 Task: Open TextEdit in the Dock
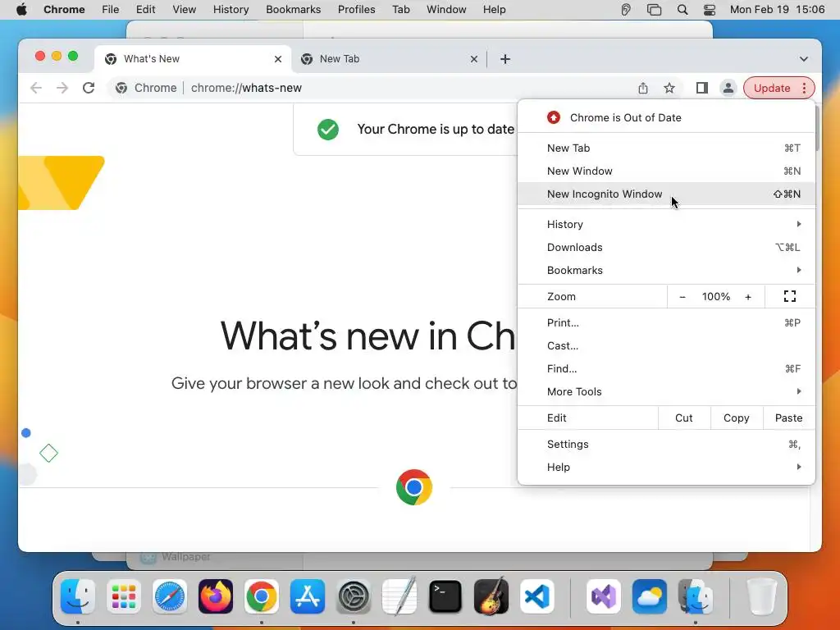(399, 596)
